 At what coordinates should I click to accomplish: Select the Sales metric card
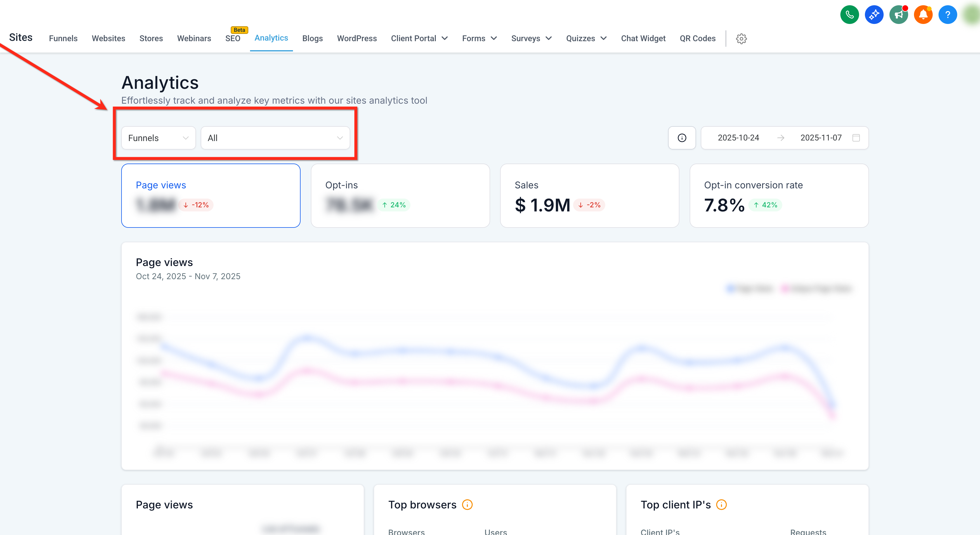[x=589, y=195]
